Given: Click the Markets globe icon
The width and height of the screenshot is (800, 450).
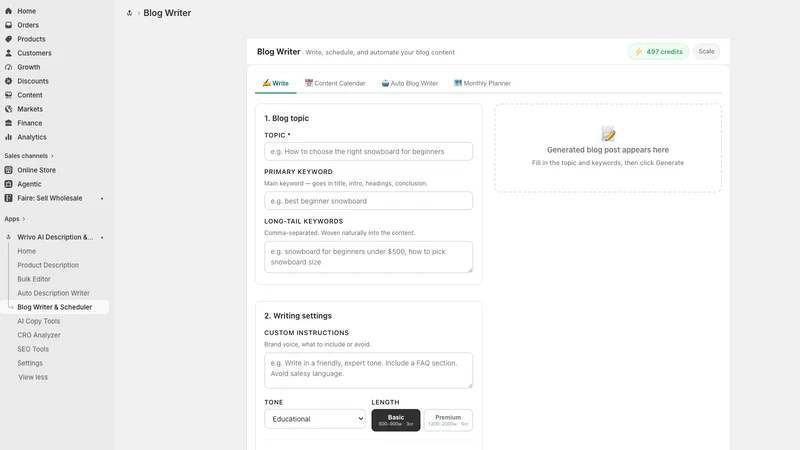Looking at the screenshot, I should (8, 109).
